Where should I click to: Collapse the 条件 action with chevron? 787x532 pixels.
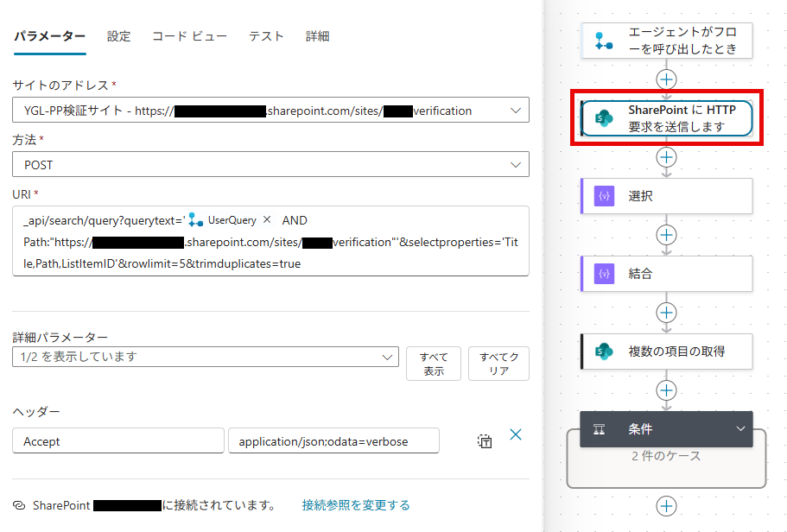(739, 429)
